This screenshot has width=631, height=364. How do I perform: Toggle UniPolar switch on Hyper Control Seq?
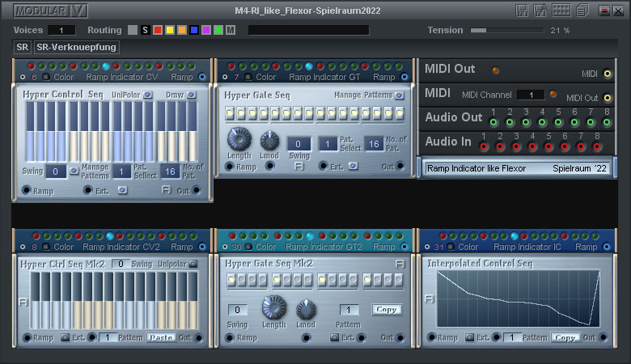(146, 95)
